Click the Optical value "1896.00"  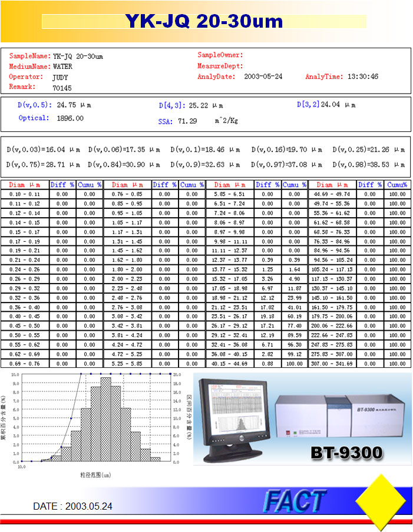point(70,118)
